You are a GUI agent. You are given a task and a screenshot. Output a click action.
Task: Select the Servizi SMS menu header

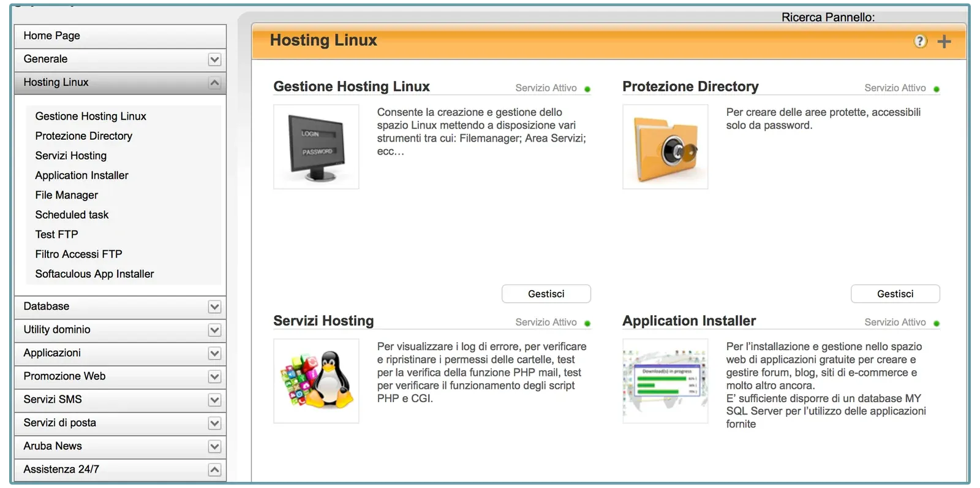click(120, 400)
